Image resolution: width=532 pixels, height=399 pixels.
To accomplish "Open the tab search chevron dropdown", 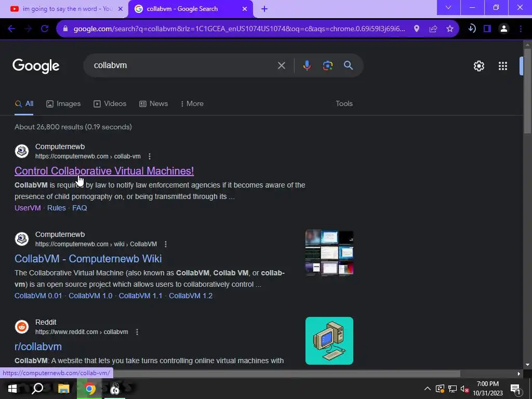I will click(448, 7).
